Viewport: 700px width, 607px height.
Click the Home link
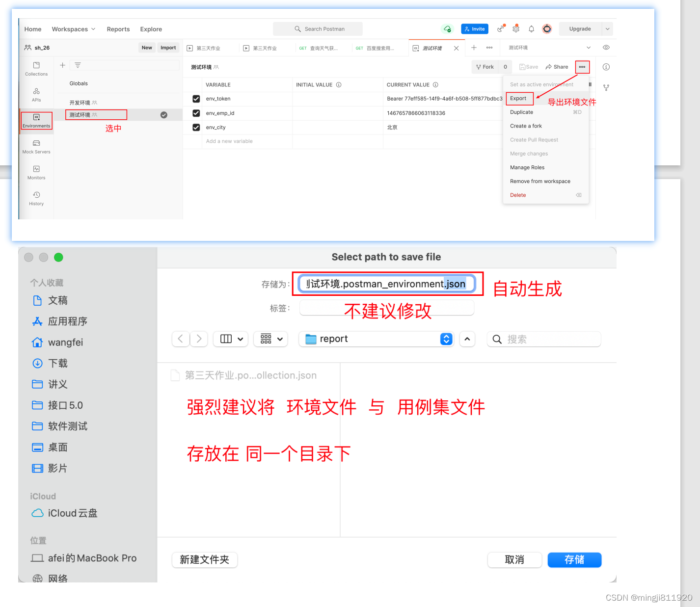coord(33,29)
